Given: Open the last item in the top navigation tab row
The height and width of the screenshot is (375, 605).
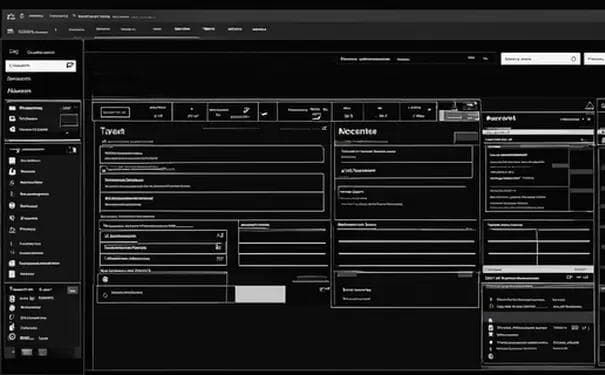Looking at the screenshot, I should [259, 29].
